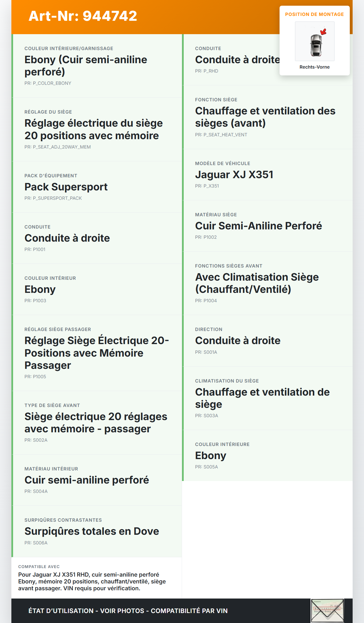Click Ebony (Cuir semi-aniline perforé) title
This screenshot has width=364, height=623.
(x=86, y=66)
